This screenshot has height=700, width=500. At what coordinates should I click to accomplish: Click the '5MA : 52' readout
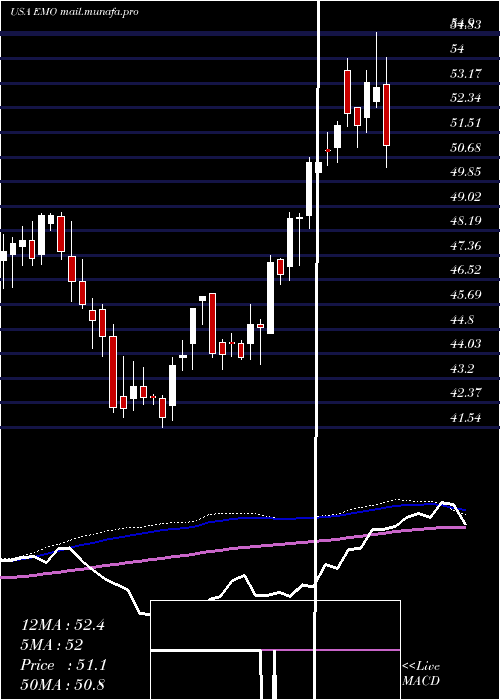(52, 645)
